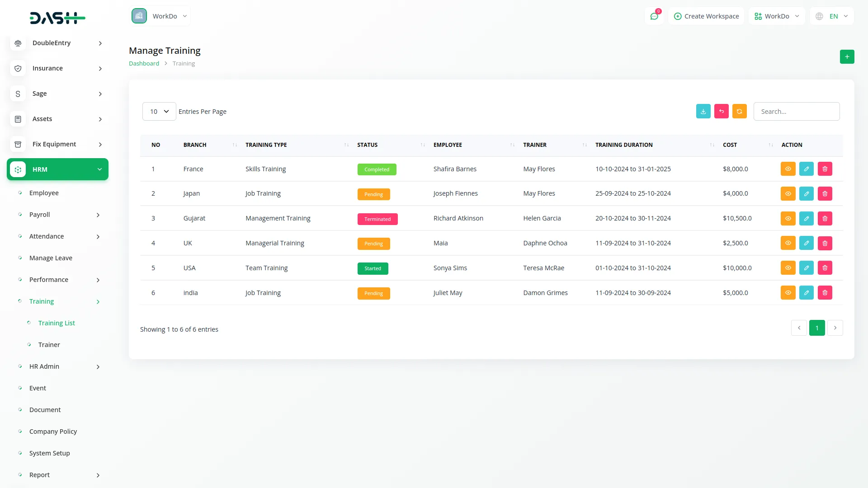Click the blue download export icon
868x488 pixels.
coord(703,112)
